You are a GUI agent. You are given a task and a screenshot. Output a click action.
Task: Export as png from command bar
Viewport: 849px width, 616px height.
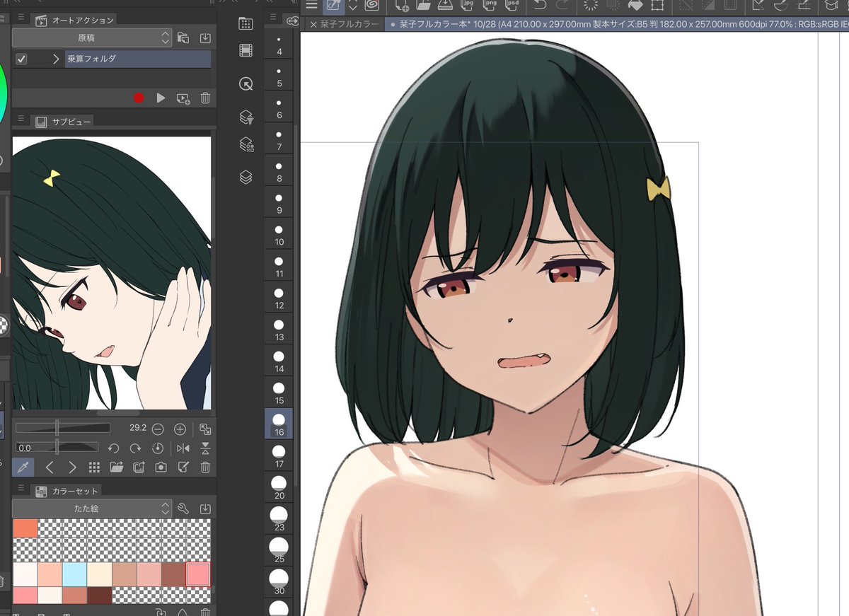(489, 5)
